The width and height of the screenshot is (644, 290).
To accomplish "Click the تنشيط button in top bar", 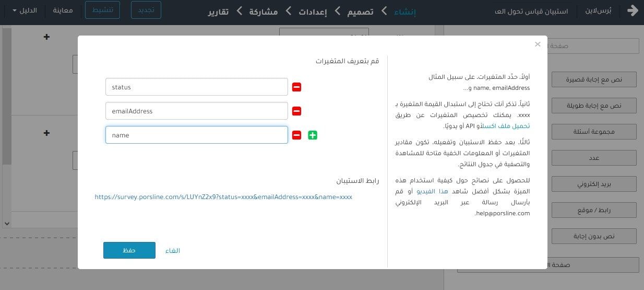I will point(102,10).
